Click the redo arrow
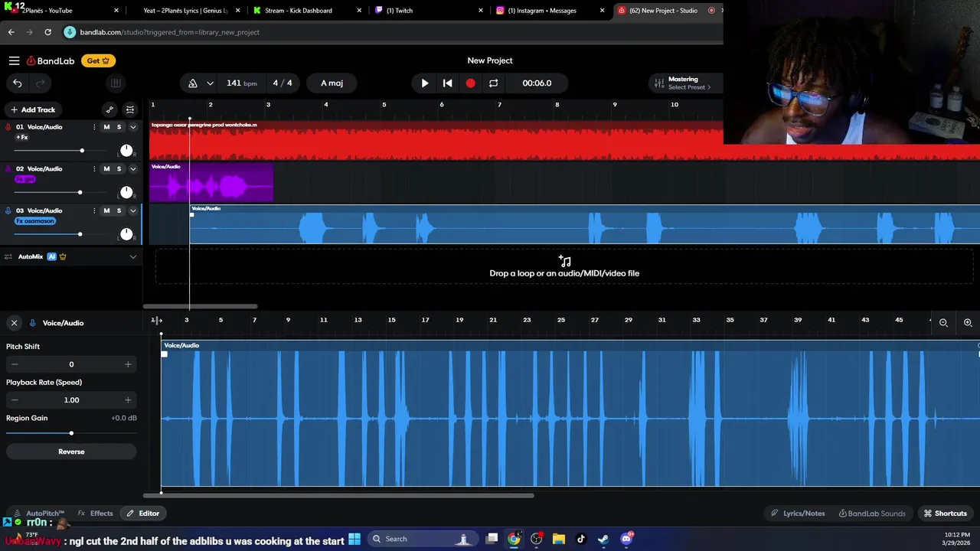Image resolution: width=980 pixels, height=551 pixels. coord(40,83)
